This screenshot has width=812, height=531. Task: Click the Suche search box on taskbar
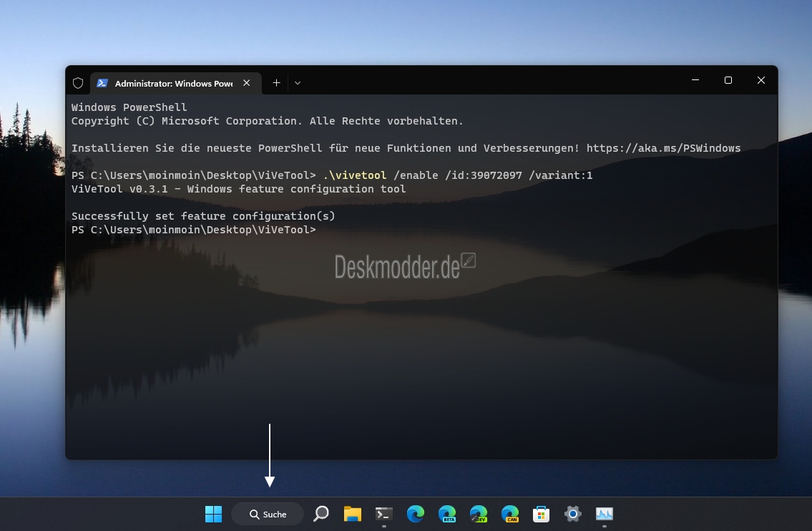268,514
